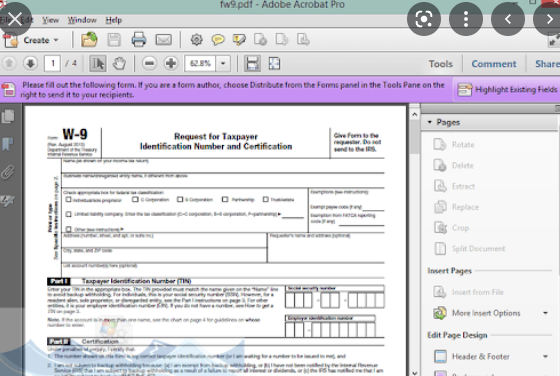Expand the Create dropdown arrow
Screen dimensions: 560x376
56,40
